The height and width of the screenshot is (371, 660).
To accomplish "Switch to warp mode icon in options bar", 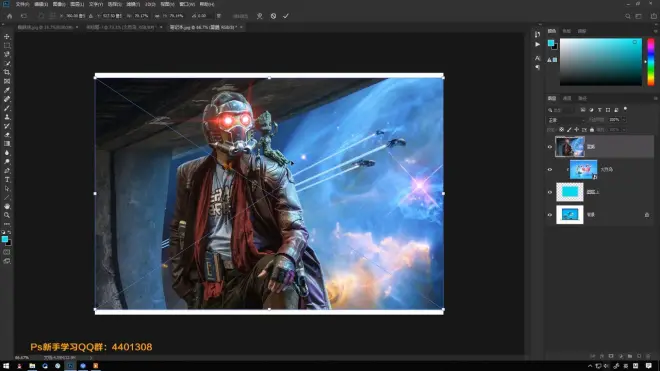I will 260,16.
